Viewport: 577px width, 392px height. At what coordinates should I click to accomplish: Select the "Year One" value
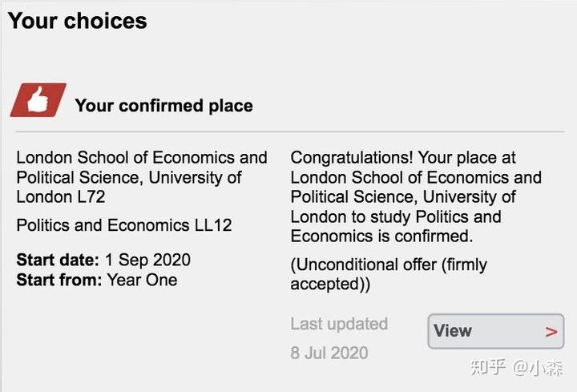tap(142, 280)
